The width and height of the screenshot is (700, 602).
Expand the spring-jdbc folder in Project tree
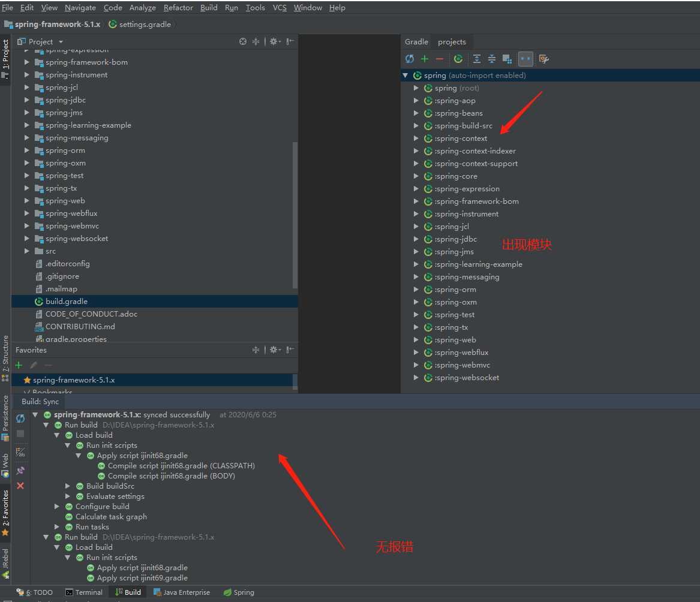[26, 100]
